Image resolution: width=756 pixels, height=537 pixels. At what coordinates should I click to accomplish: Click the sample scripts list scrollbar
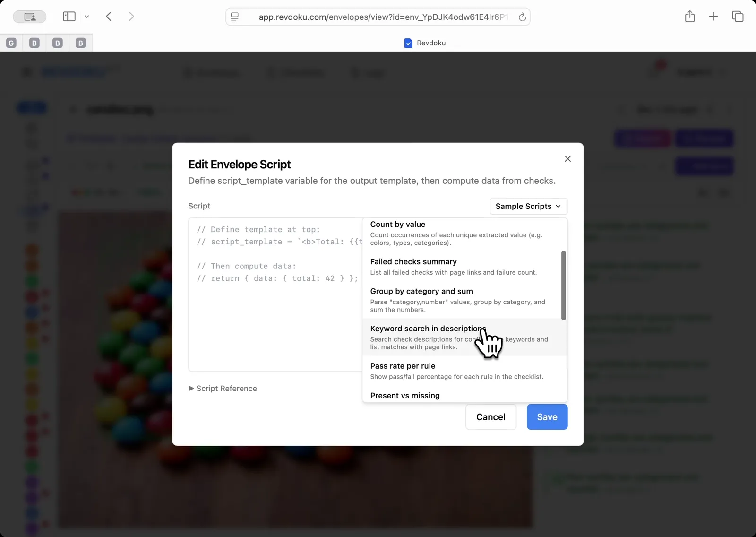(x=563, y=286)
